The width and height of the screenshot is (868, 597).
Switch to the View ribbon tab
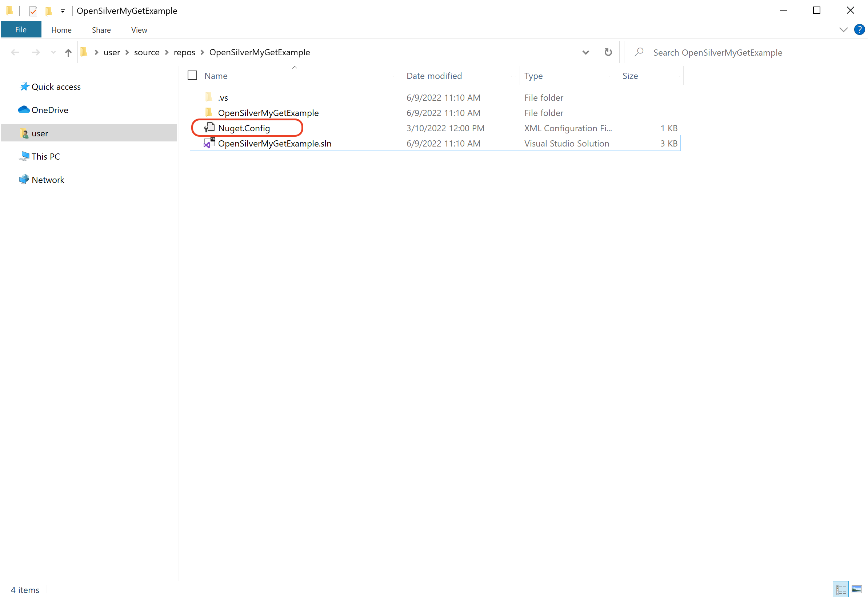(x=139, y=30)
